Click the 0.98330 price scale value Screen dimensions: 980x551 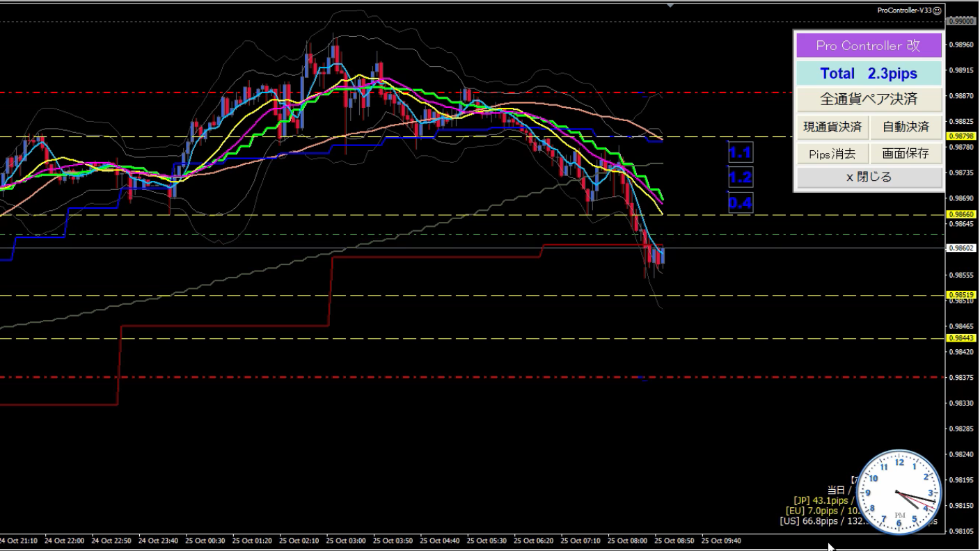(x=961, y=404)
